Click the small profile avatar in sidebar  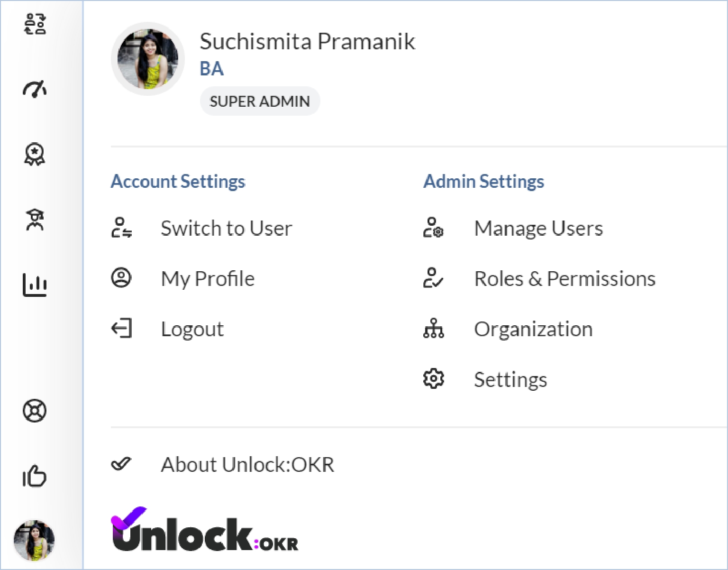pyautogui.click(x=34, y=540)
